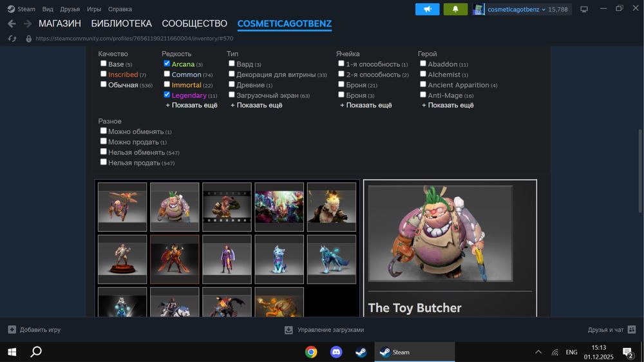Toggle the Base quality checkbox
Viewport: 644px width, 362px height.
(x=104, y=63)
